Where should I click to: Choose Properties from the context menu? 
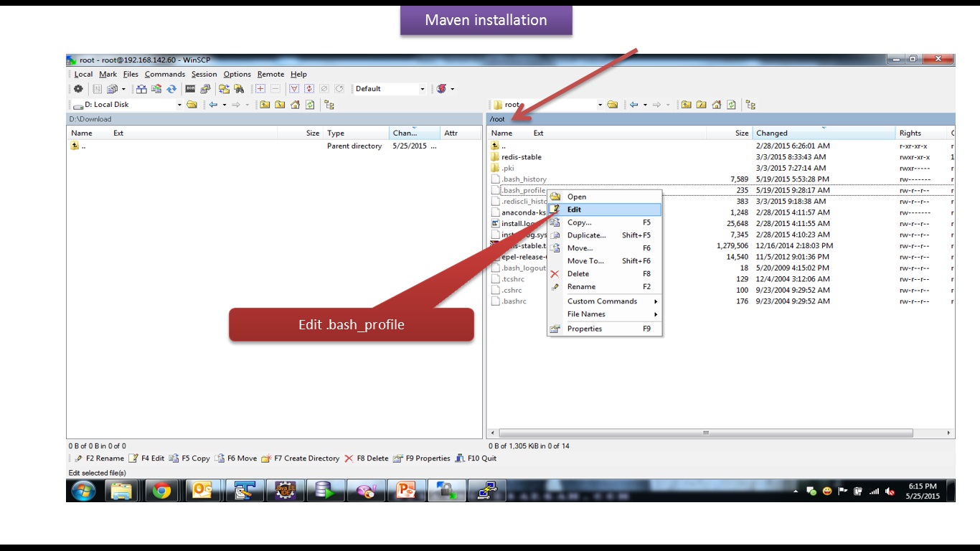tap(604, 329)
